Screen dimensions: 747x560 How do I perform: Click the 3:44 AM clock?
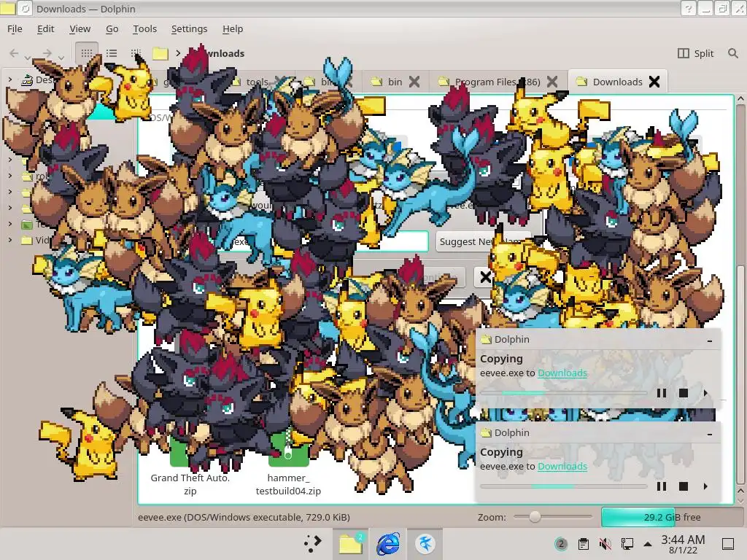tap(683, 544)
